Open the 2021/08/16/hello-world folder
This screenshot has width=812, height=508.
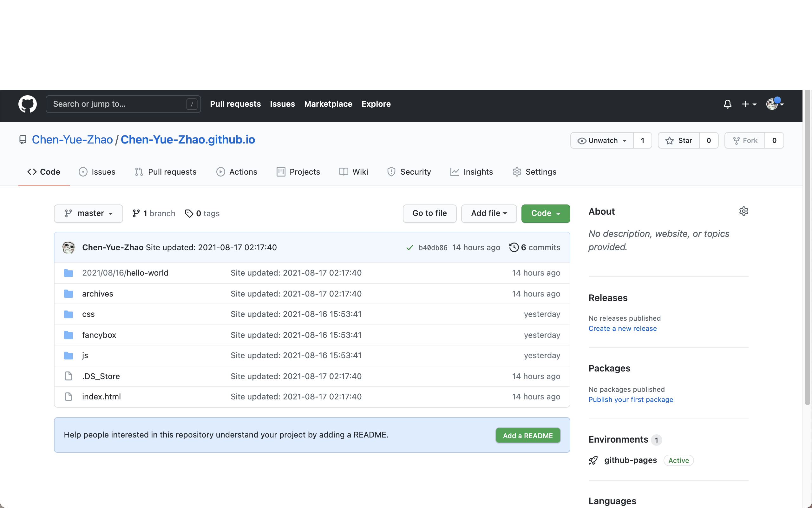tap(125, 273)
